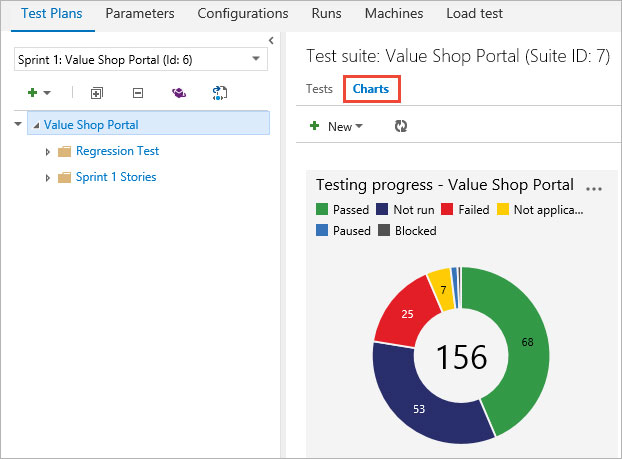Expand Sprint 1 Stories suite
Viewport: 622px width, 459px height.
[x=48, y=178]
